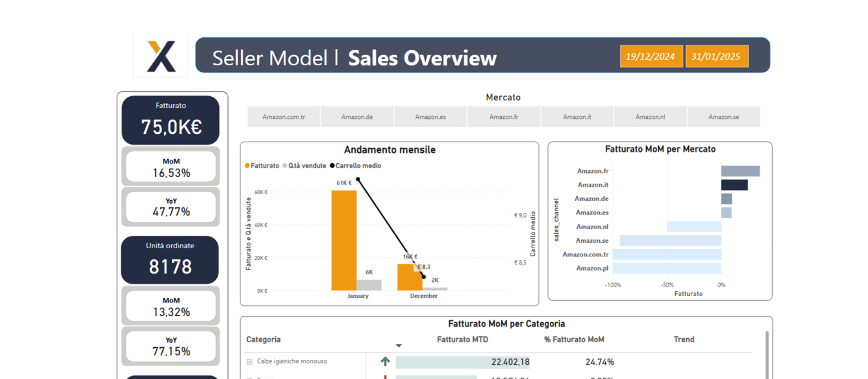Click the Sales Overview header title
Viewport: 868px width, 379px height.
(x=422, y=58)
